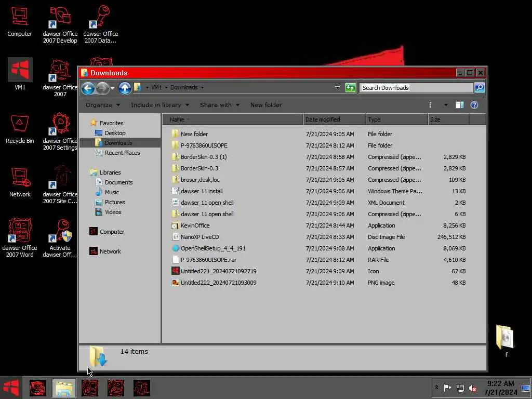The image size is (532, 399).
Task: Sort by the Size column header
Action: coord(448,119)
